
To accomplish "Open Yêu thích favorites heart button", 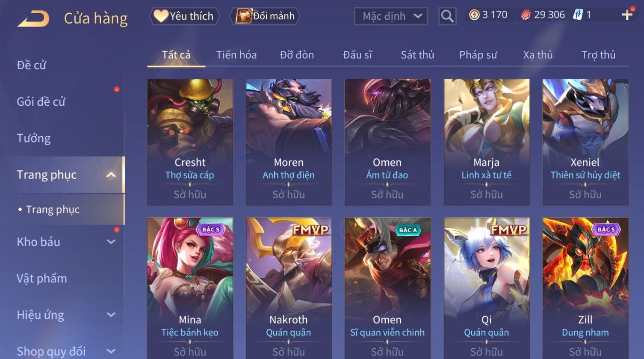I will click(x=184, y=16).
